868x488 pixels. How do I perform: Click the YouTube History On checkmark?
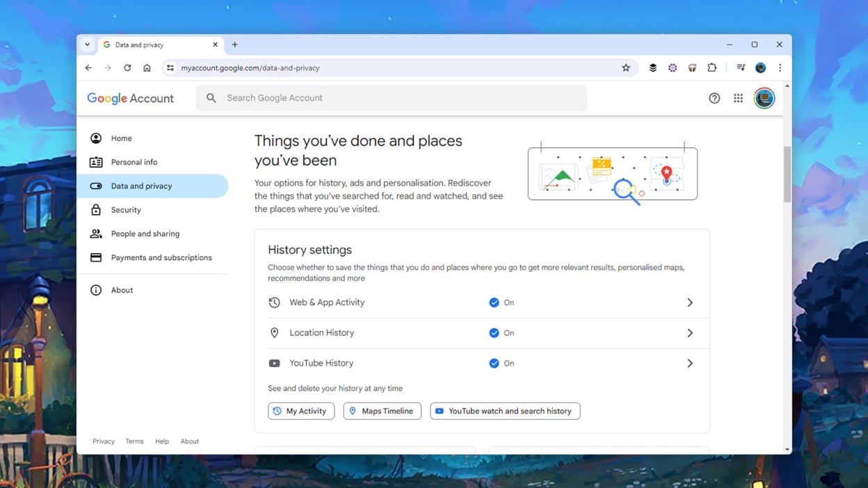pos(494,364)
